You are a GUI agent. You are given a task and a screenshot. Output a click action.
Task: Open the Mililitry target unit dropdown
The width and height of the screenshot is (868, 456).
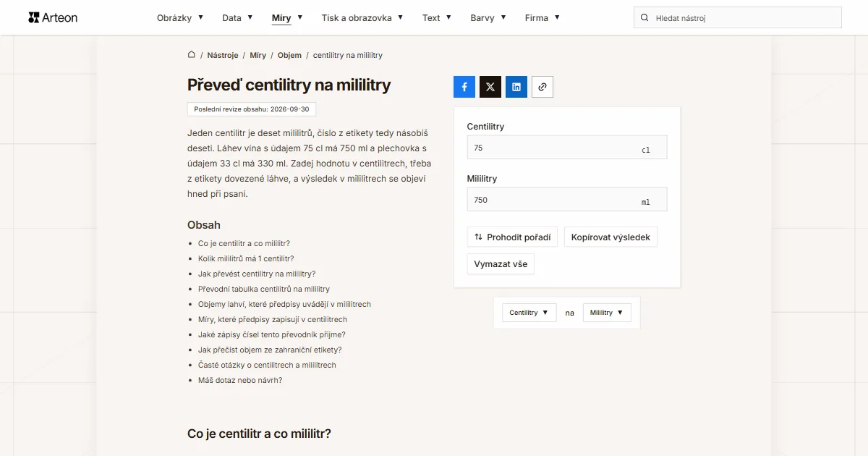pyautogui.click(x=607, y=313)
